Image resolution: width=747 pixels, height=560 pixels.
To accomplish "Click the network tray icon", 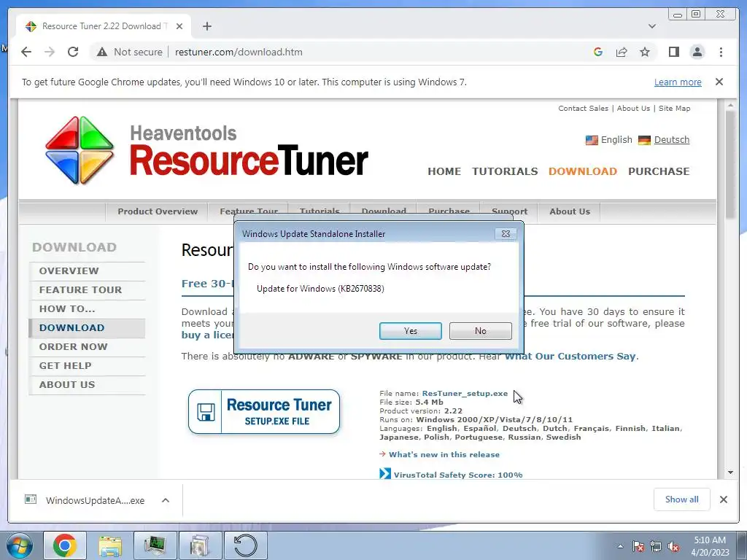I will tap(656, 546).
